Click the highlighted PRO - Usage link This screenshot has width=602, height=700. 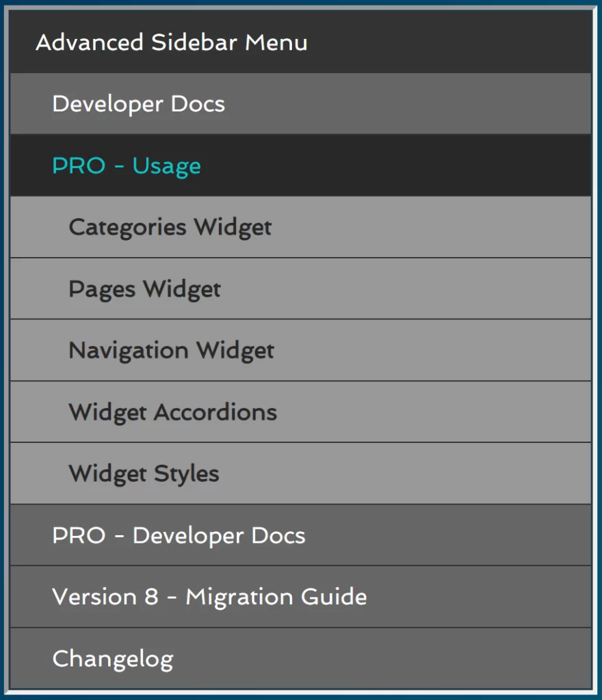coord(125,165)
